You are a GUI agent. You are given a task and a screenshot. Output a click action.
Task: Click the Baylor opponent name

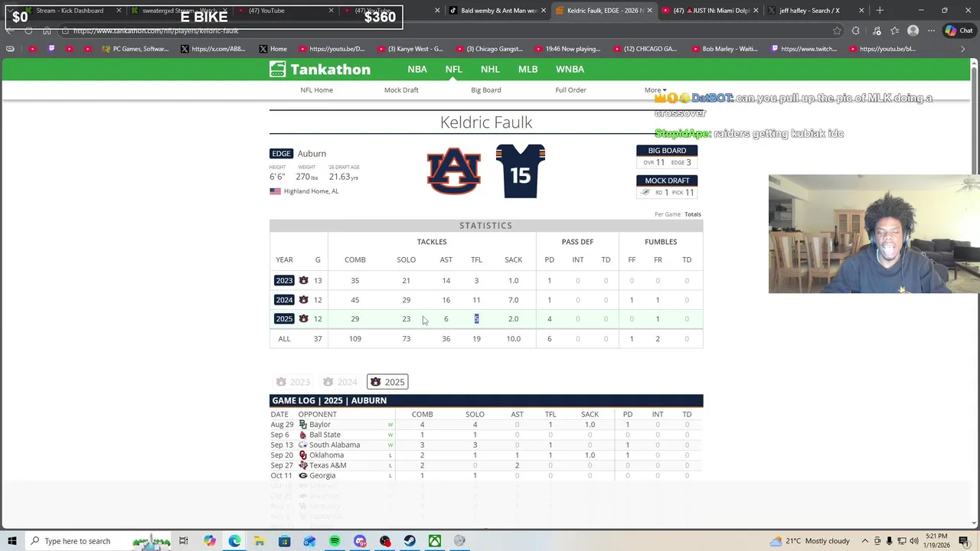320,425
